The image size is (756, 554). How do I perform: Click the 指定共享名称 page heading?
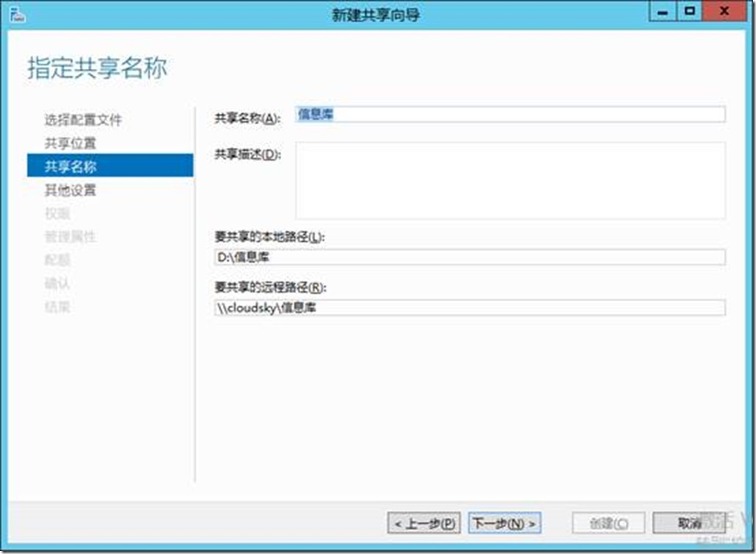[97, 68]
